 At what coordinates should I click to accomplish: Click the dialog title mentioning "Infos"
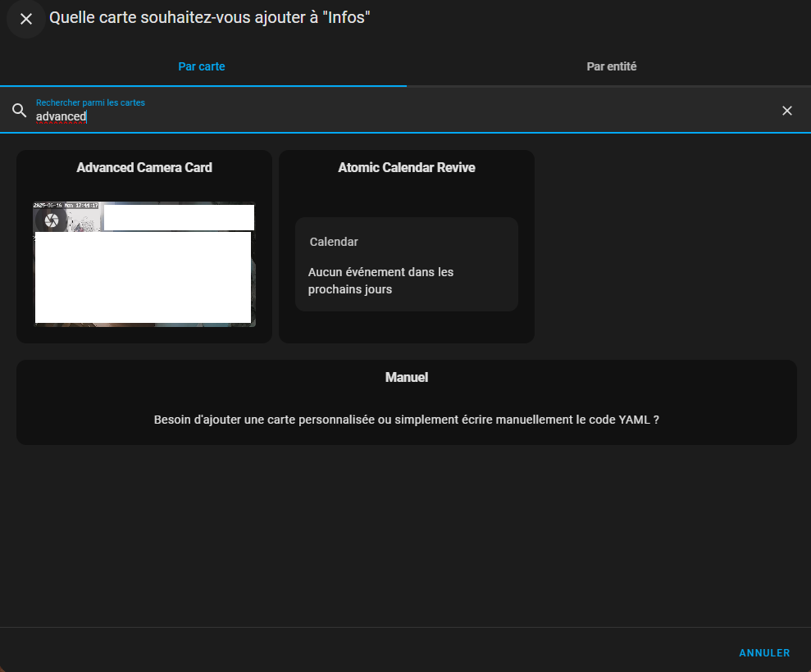pos(210,18)
